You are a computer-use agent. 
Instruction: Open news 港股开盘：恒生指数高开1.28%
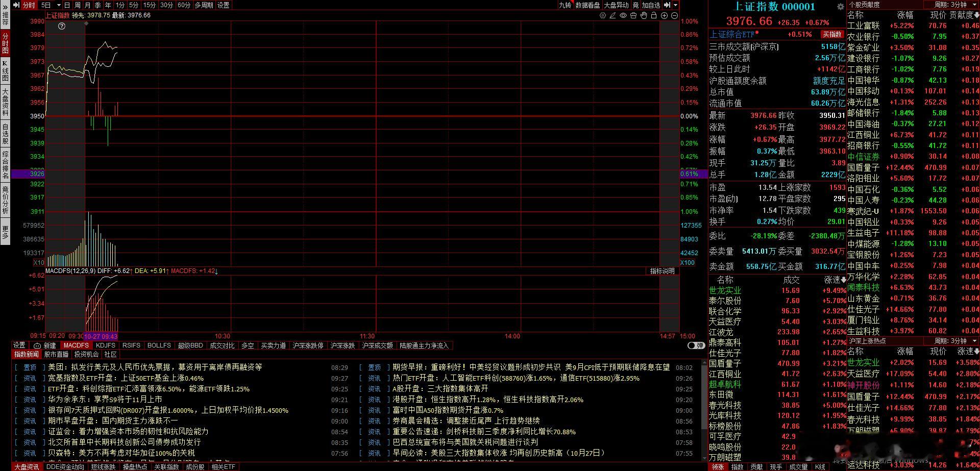pyautogui.click(x=487, y=399)
